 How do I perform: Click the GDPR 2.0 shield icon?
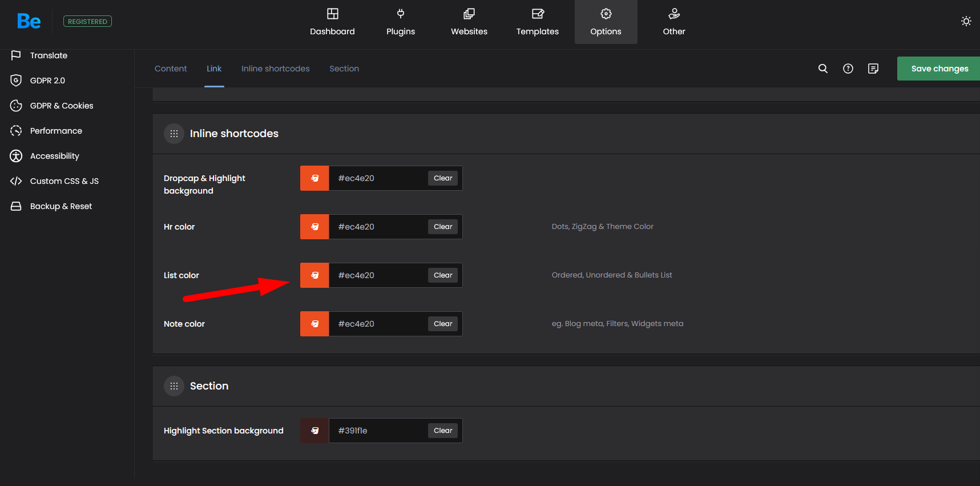point(16,81)
